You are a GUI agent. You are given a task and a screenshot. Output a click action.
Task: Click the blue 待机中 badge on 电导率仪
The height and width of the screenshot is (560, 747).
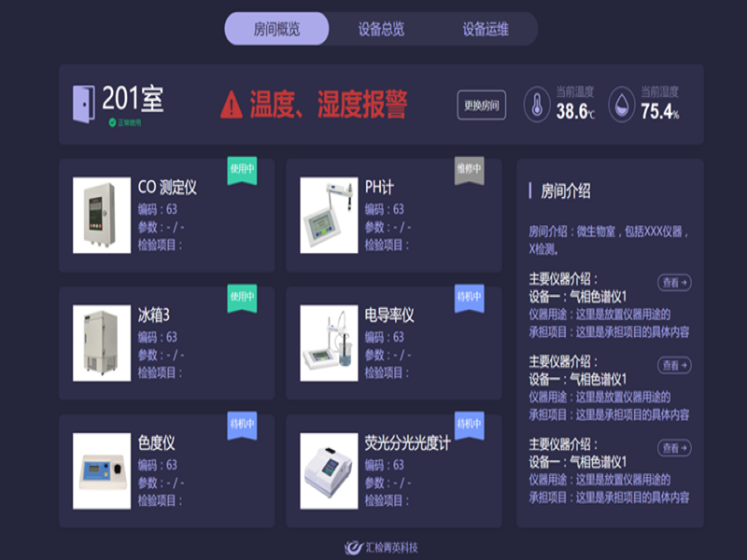469,298
